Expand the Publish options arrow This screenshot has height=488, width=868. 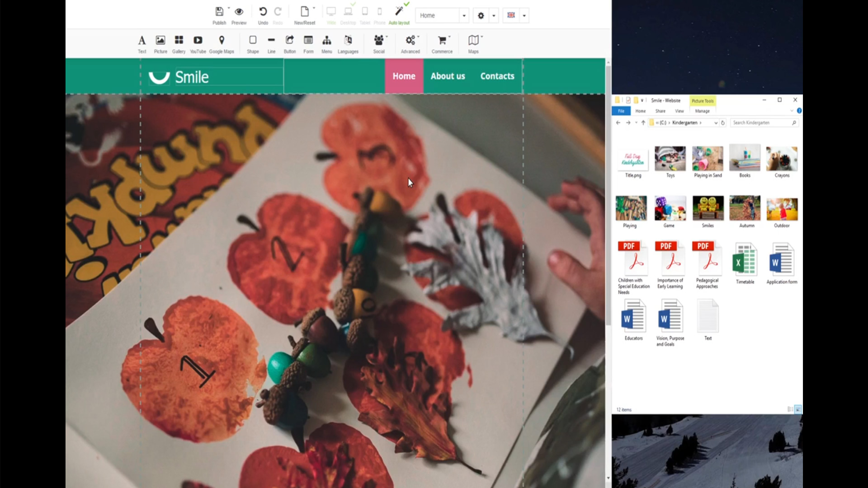pos(228,8)
